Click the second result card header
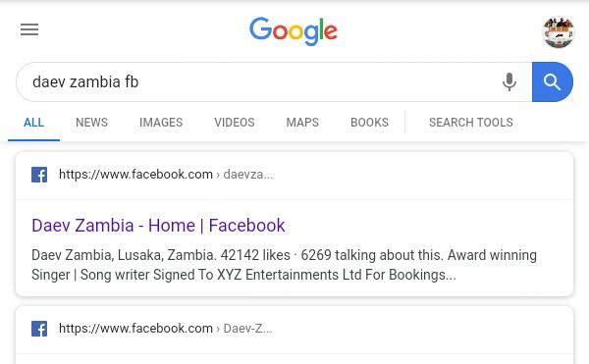The height and width of the screenshot is (364, 589). tap(294, 331)
